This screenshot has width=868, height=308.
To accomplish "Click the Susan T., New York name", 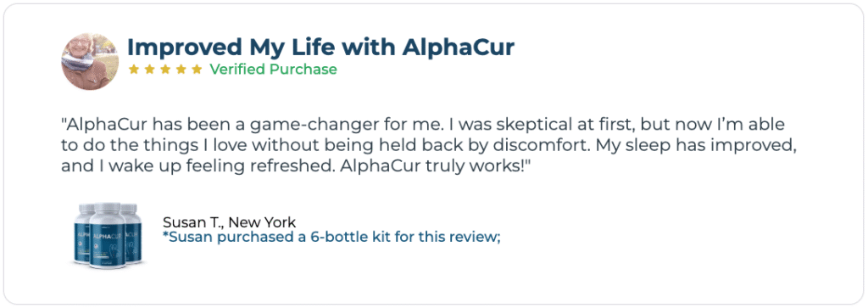I will pyautogui.click(x=229, y=222).
